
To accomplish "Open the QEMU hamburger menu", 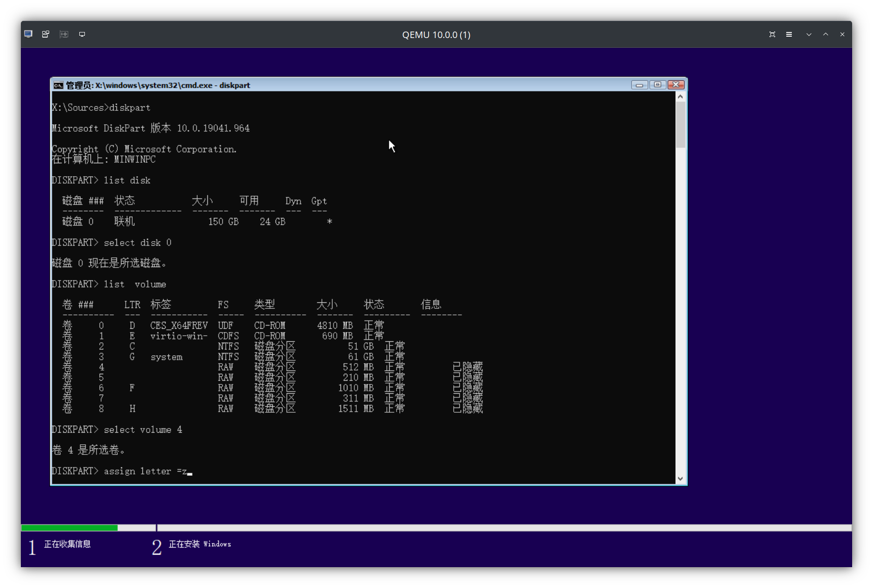I will pos(788,34).
